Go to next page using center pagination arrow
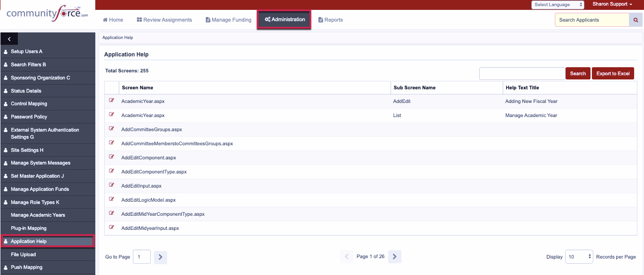This screenshot has width=644, height=275. pyautogui.click(x=395, y=257)
